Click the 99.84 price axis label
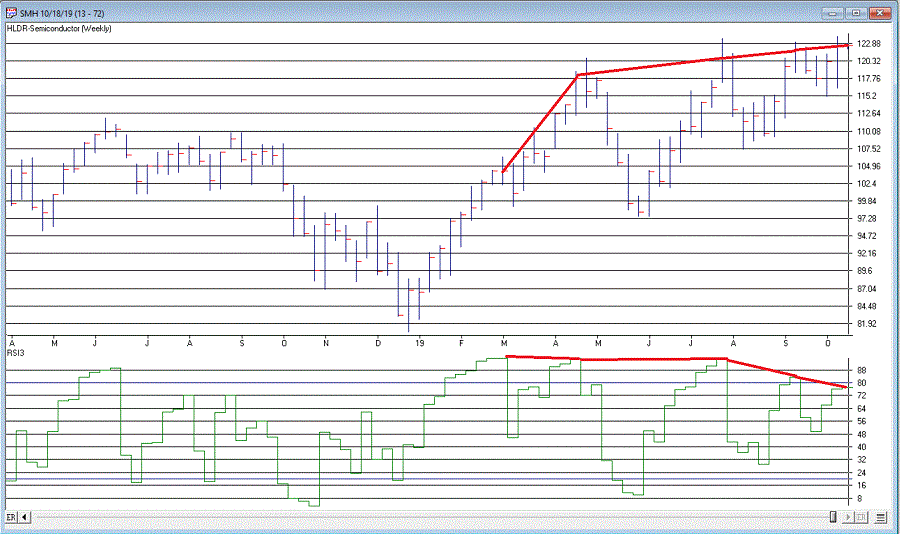Viewport: 900px width, 534px height. pos(867,201)
